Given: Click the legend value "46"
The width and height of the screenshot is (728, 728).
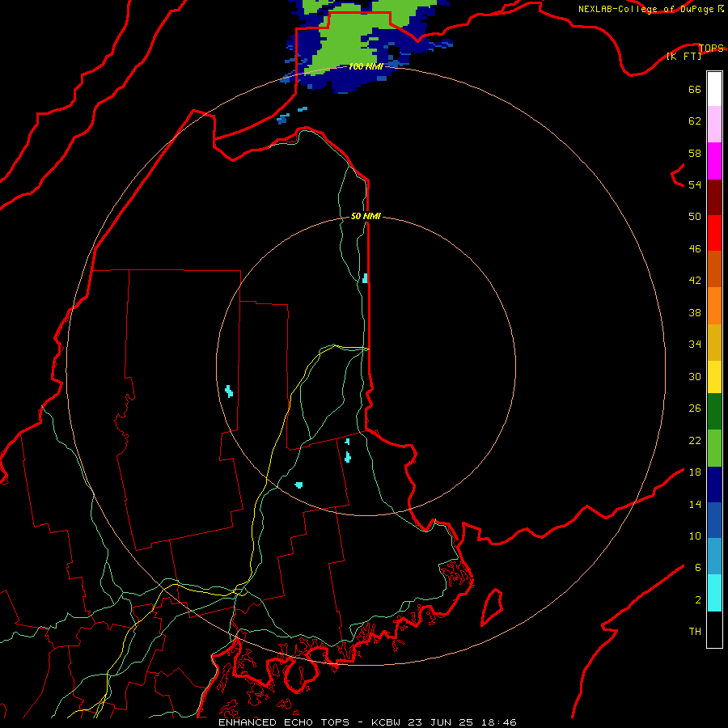Looking at the screenshot, I should point(695,249).
